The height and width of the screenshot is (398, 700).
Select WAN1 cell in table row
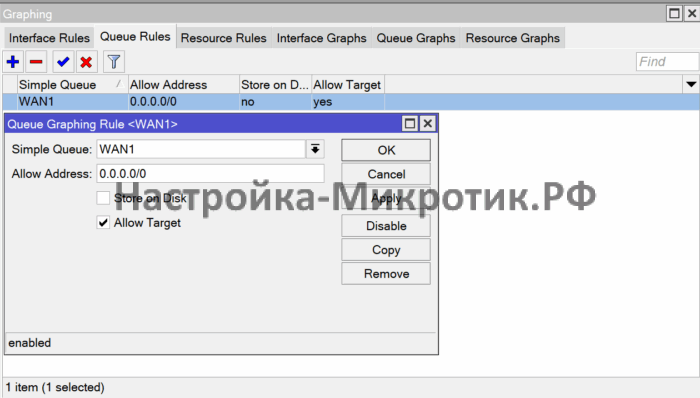[72, 102]
